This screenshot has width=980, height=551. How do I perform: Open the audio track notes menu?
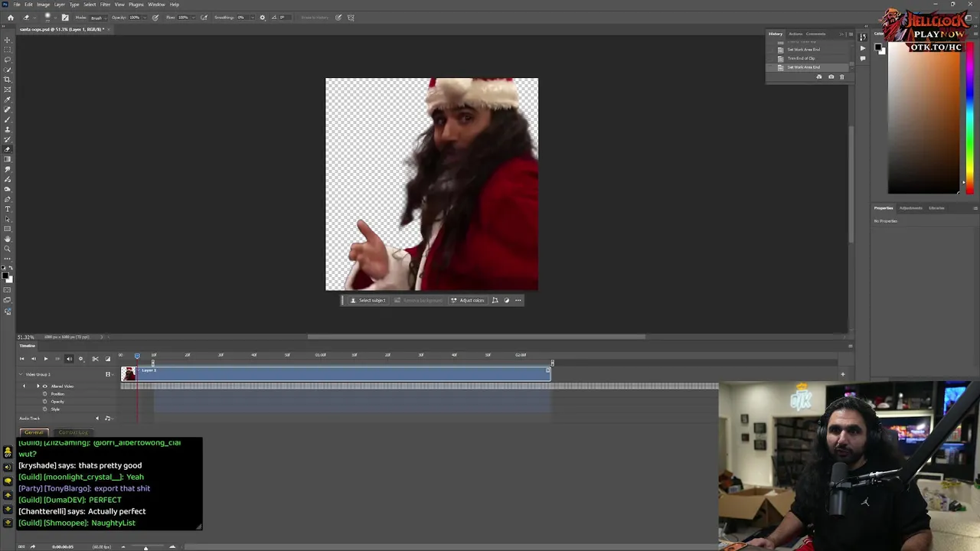click(109, 419)
